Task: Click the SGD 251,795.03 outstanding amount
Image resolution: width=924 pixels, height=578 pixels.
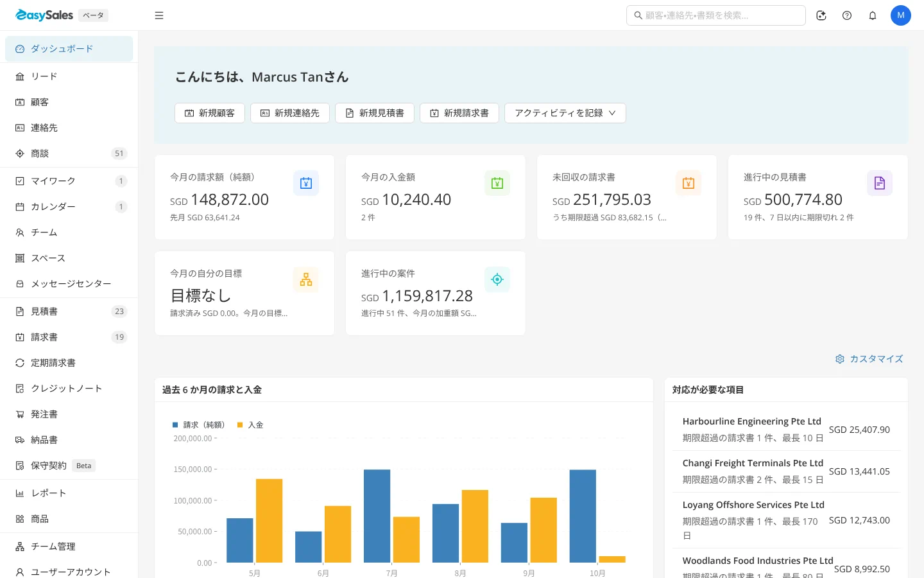Action: click(x=602, y=200)
